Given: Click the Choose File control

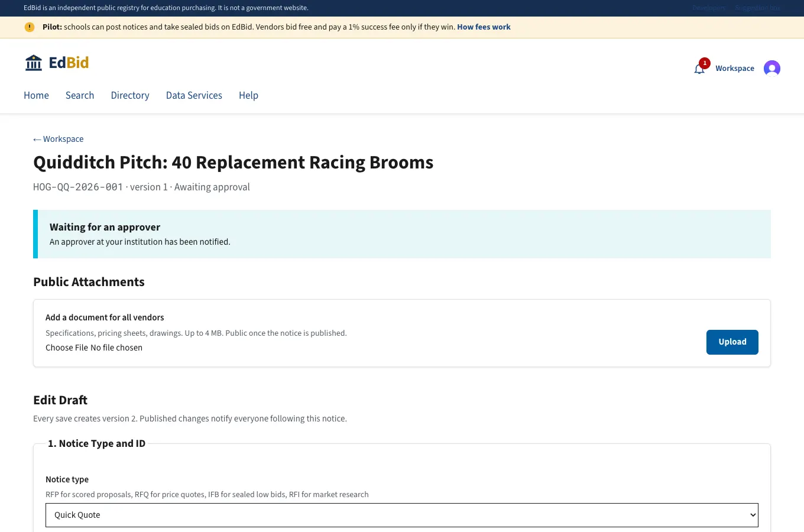Looking at the screenshot, I should coord(67,348).
